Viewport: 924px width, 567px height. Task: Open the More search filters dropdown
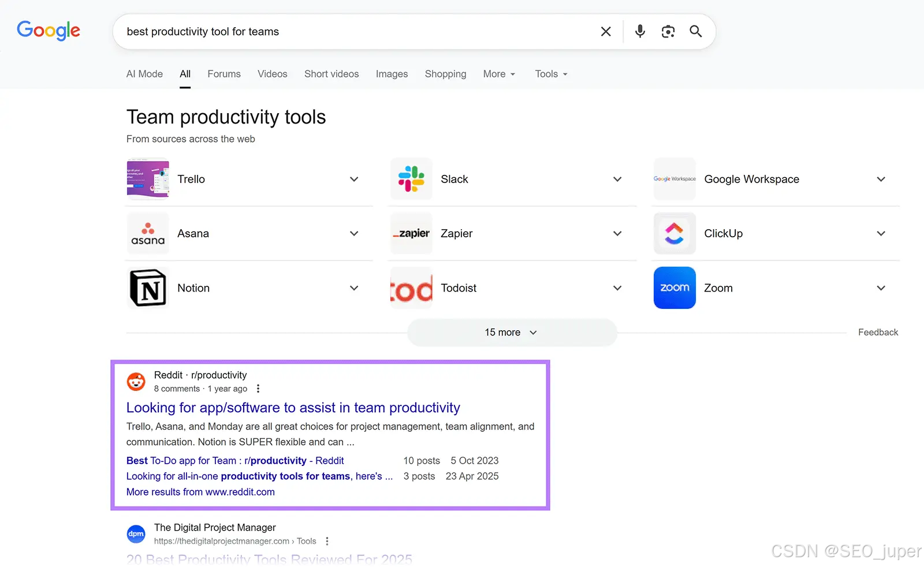(x=499, y=74)
